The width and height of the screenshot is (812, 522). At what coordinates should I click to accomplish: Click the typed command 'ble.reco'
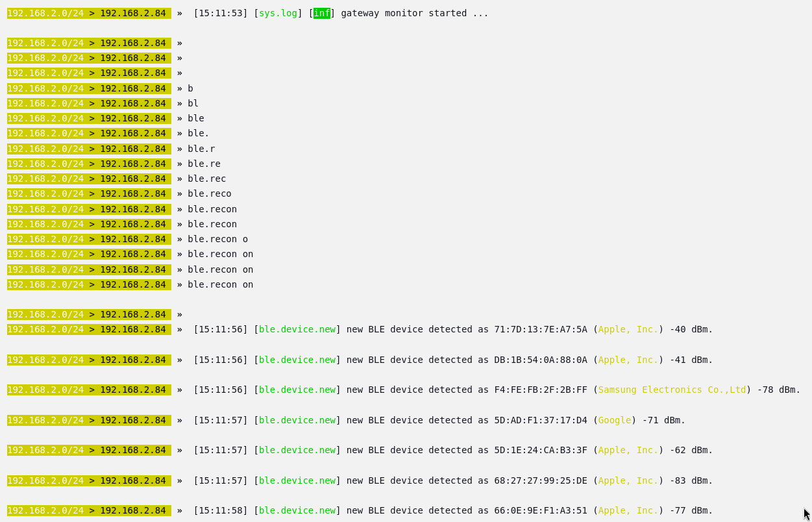coord(210,193)
